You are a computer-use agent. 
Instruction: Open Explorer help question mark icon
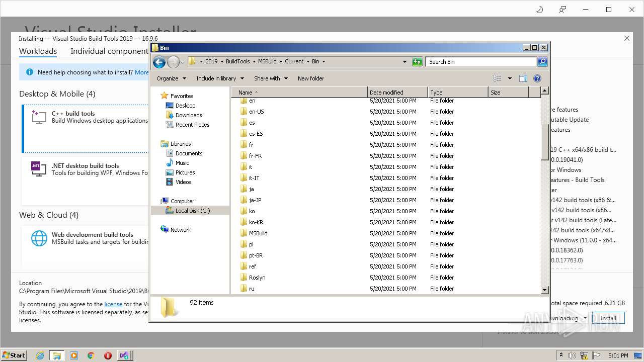point(537,78)
